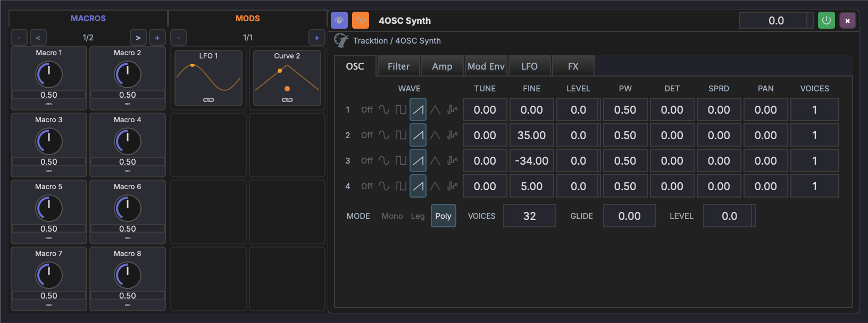Turn oscillator 1 wave Off
Viewport: 868px width, 323px height.
(367, 110)
